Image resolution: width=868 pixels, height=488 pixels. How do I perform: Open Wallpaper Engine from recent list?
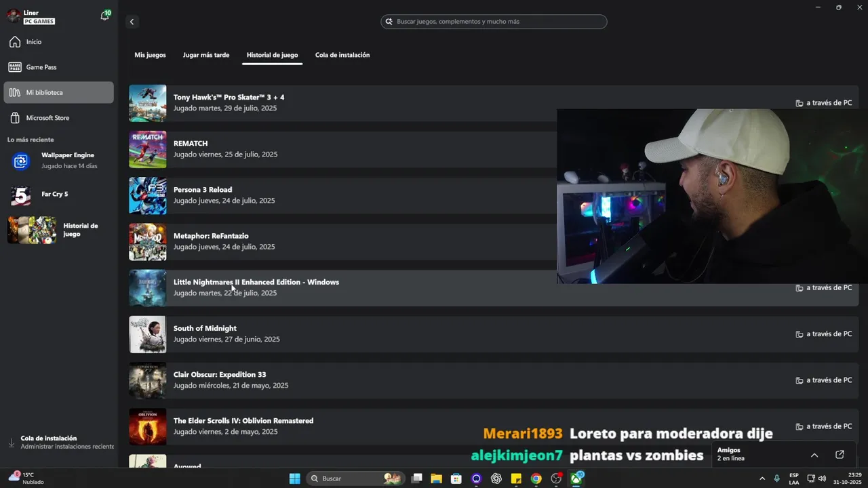(59, 161)
